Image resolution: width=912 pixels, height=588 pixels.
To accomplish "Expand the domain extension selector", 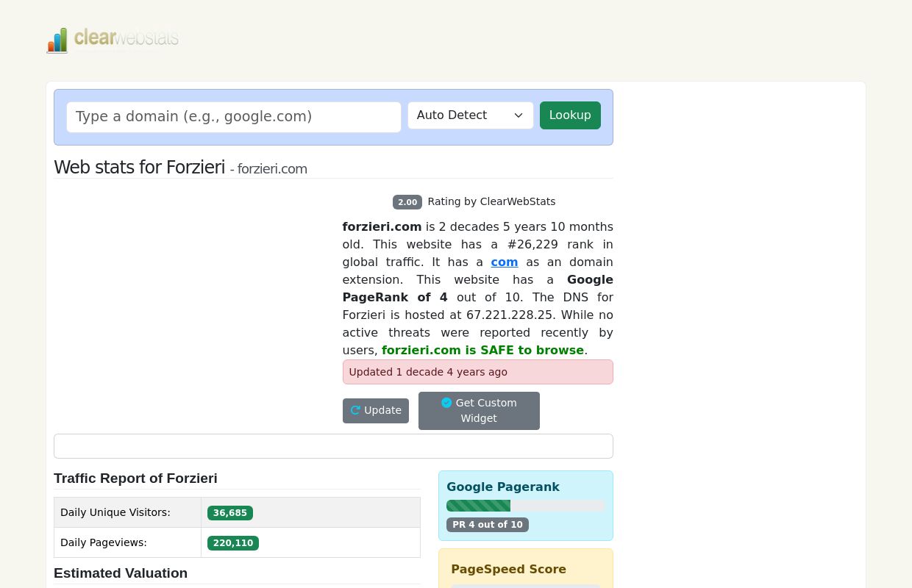I will click(x=470, y=115).
